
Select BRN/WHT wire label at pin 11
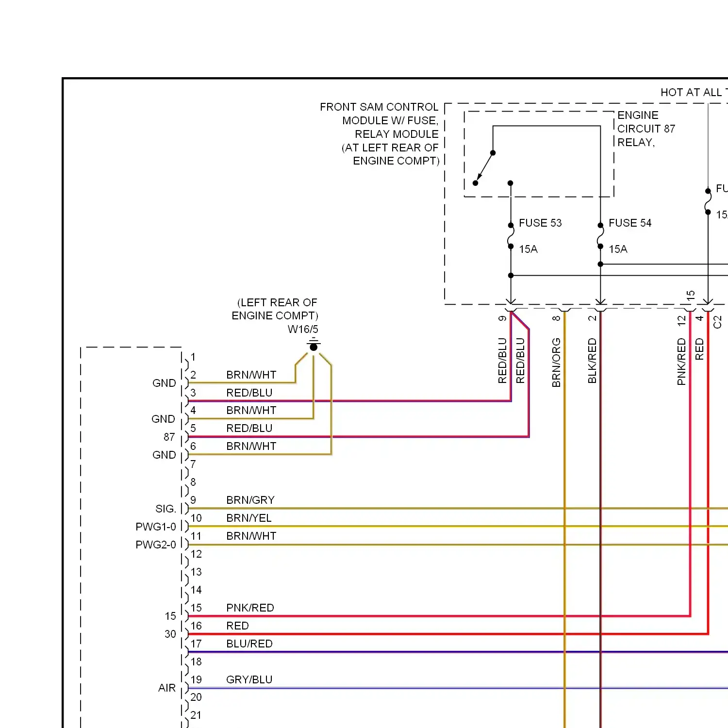251,536
